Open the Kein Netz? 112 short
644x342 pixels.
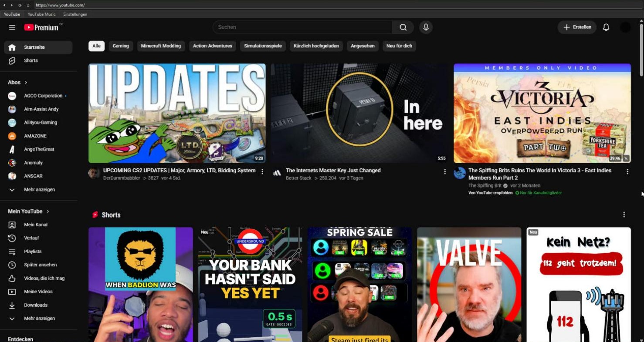pos(579,285)
